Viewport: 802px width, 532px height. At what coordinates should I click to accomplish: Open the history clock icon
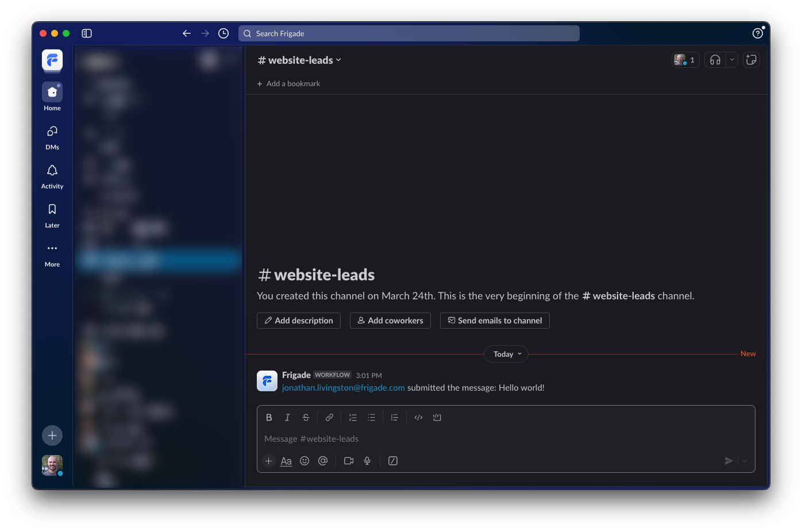[223, 33]
